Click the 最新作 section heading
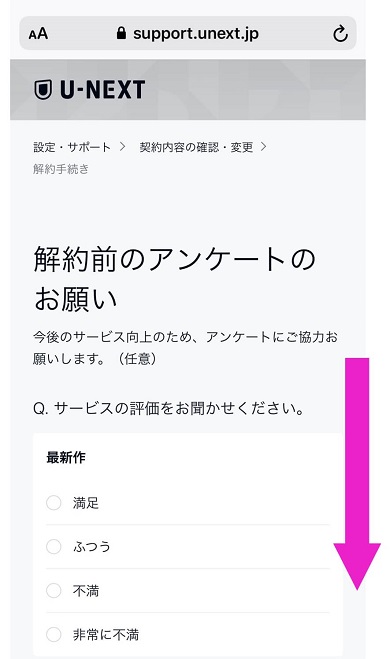Image resolution: width=390 pixels, height=659 pixels. (66, 457)
